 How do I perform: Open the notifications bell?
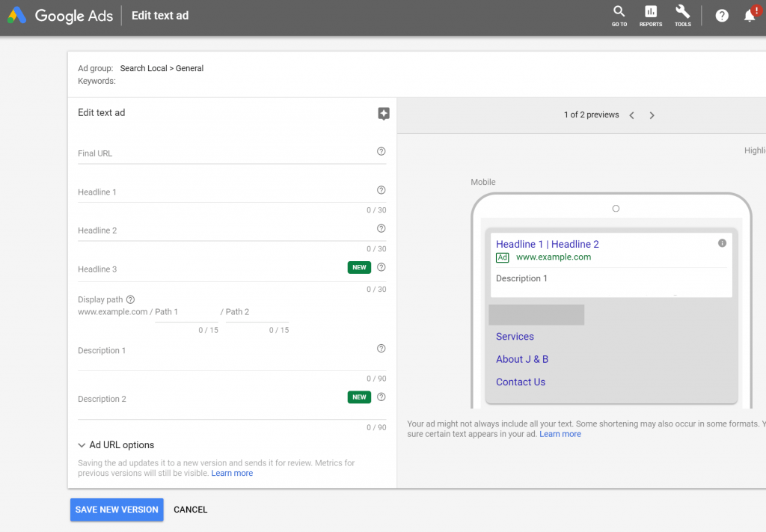(750, 16)
